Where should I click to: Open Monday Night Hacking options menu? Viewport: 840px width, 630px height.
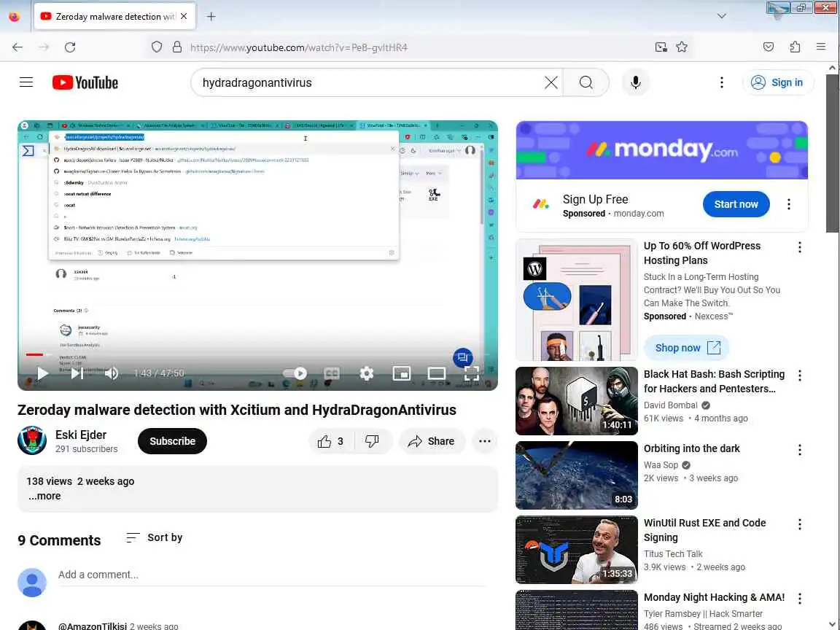click(800, 599)
